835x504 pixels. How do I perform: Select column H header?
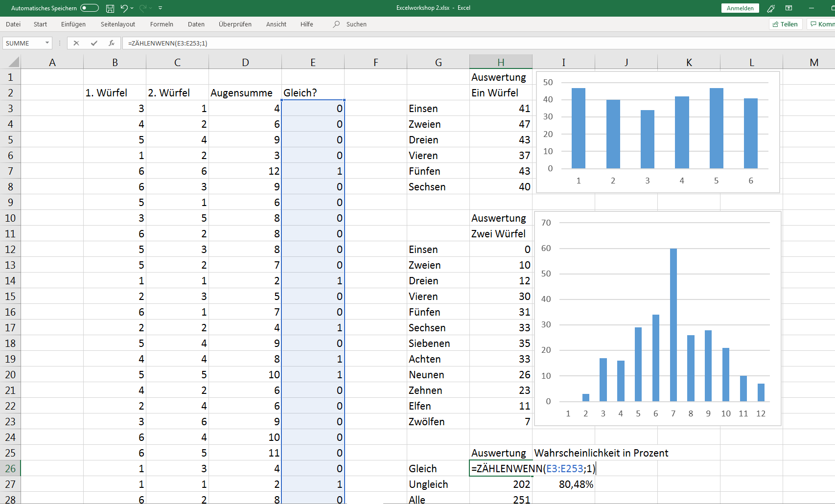pos(501,62)
